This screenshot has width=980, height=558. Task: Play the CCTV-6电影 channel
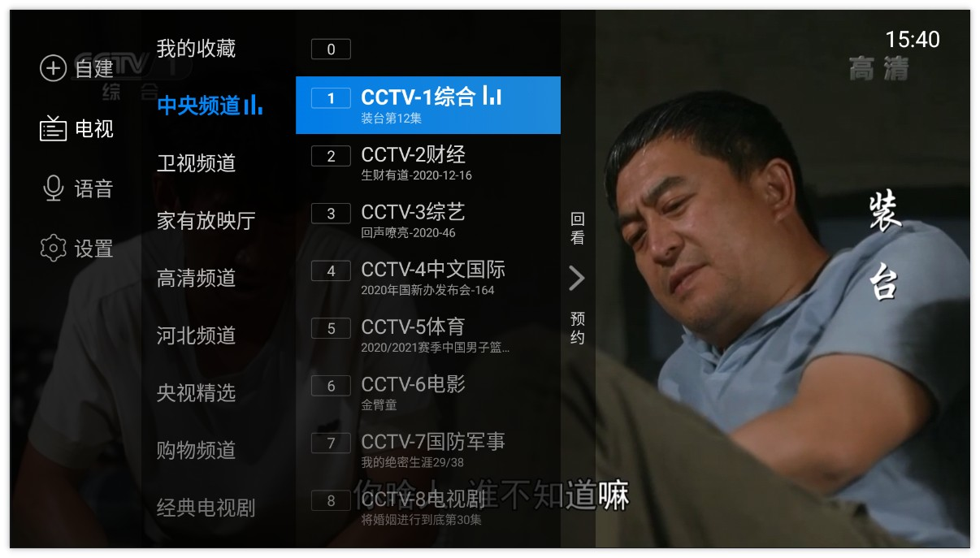click(428, 392)
